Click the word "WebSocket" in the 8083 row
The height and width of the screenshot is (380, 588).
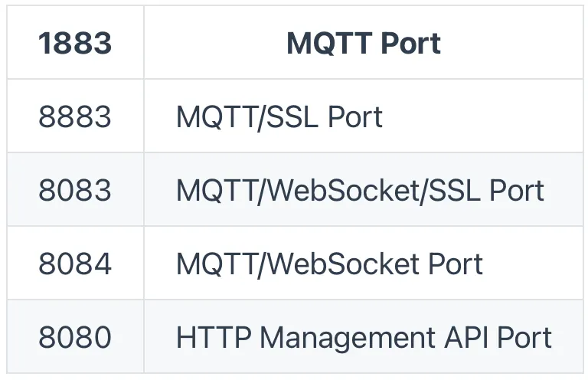tap(338, 191)
